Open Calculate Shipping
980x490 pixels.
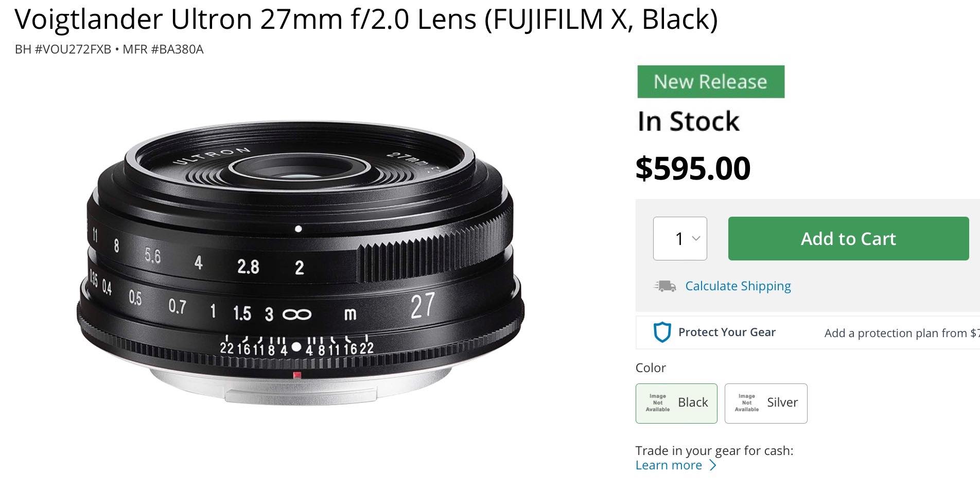coord(738,286)
